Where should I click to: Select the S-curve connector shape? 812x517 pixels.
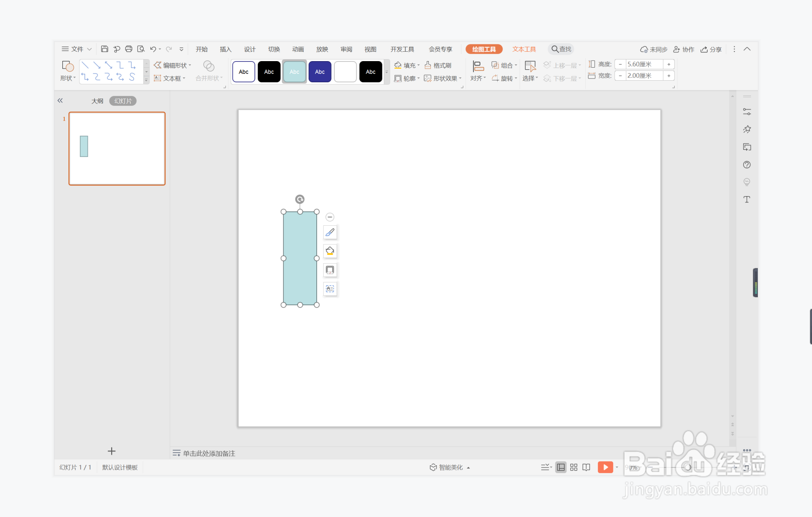132,77
